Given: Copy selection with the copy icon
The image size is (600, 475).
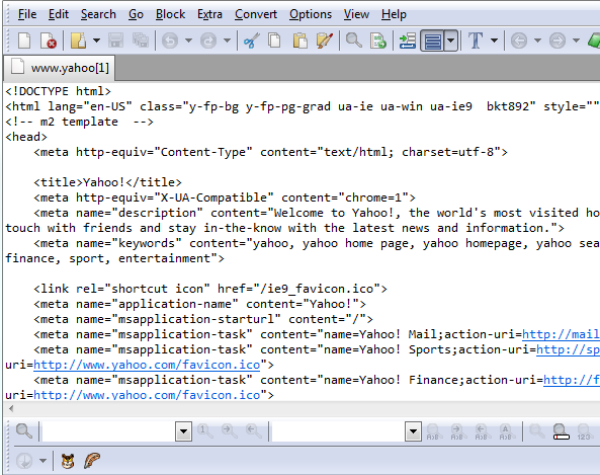Looking at the screenshot, I should (x=274, y=41).
